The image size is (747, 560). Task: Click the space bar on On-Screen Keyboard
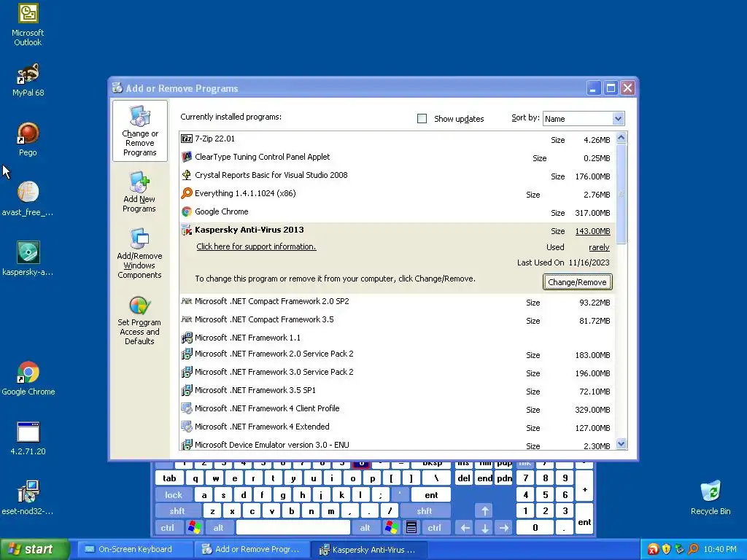pyautogui.click(x=293, y=528)
